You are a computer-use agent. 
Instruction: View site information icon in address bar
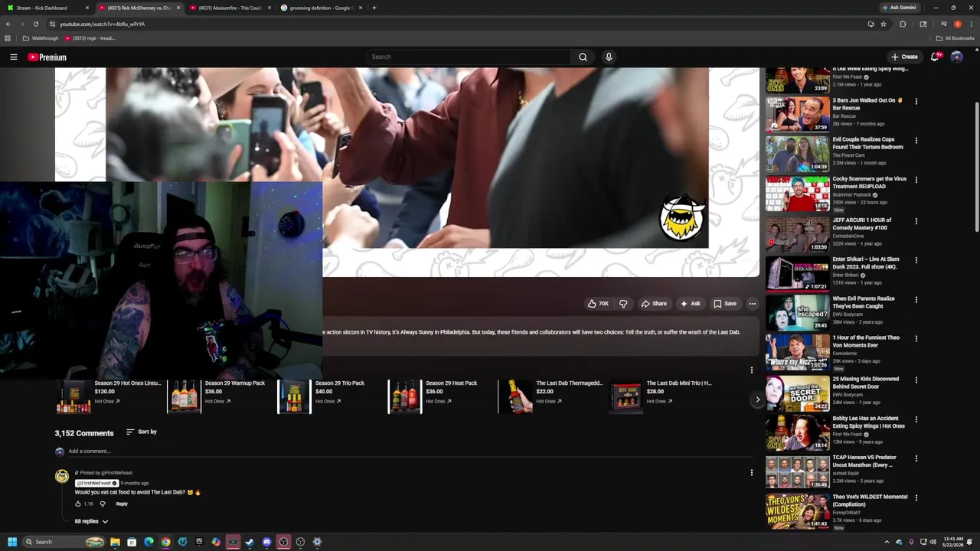point(52,24)
